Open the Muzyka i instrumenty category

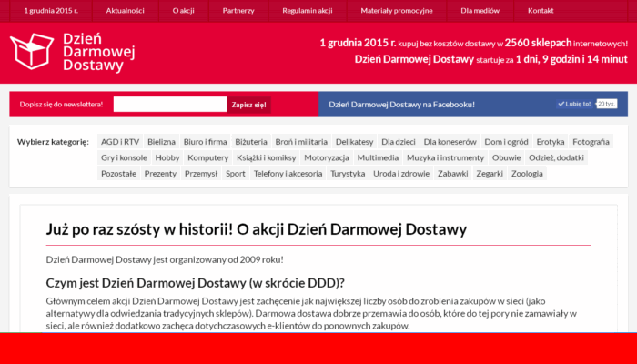[x=445, y=157]
